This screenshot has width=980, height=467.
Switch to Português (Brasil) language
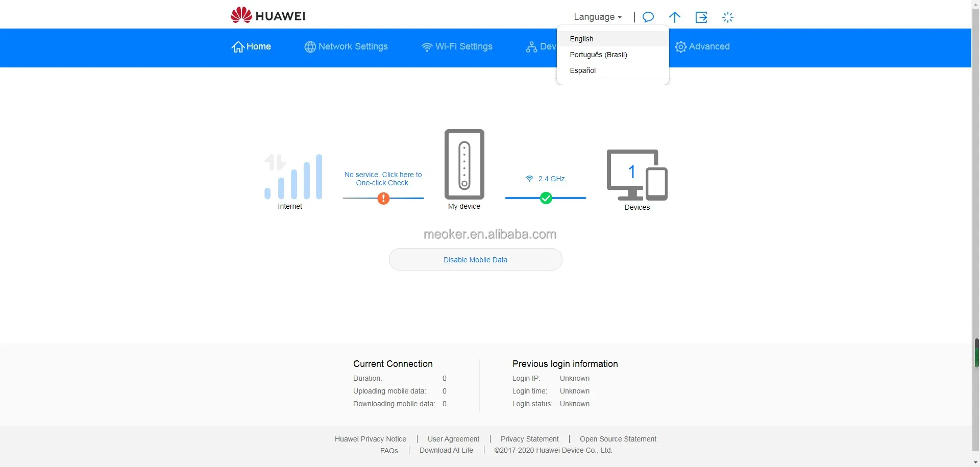tap(599, 55)
